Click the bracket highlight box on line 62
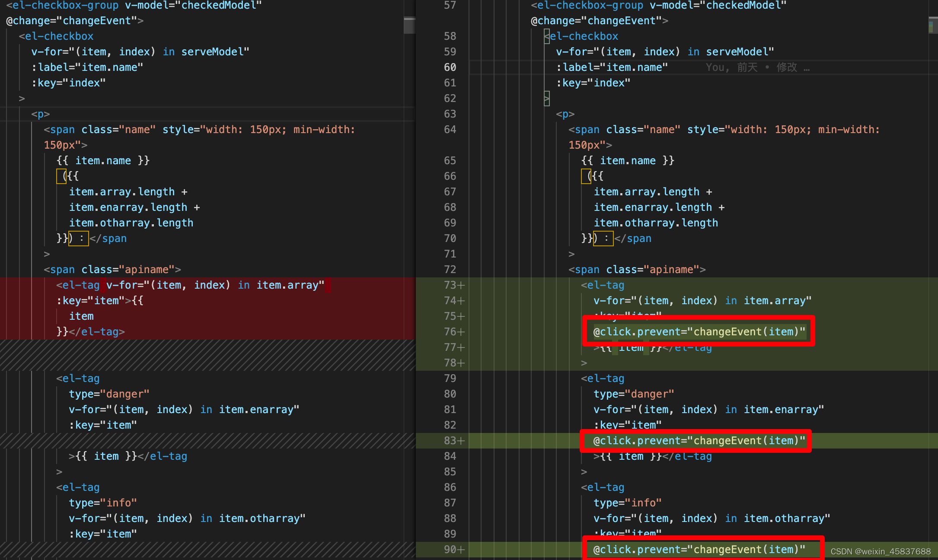This screenshot has width=938, height=560. pyautogui.click(x=547, y=99)
